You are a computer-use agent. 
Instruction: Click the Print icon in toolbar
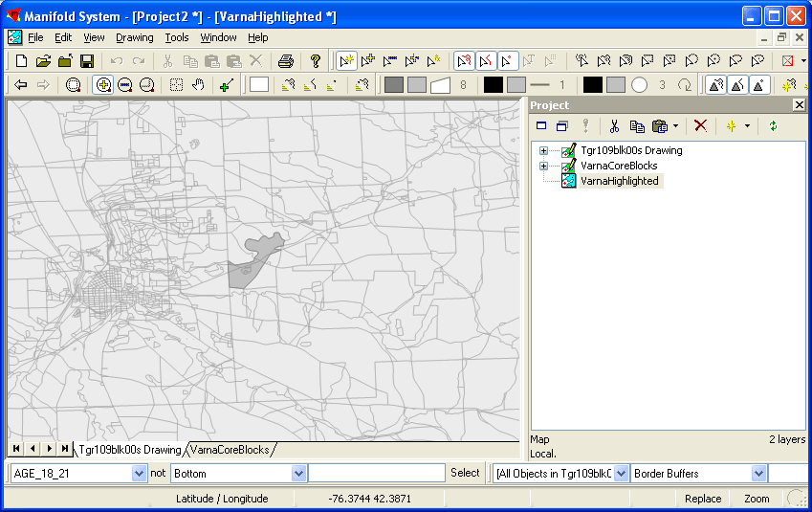click(285, 61)
